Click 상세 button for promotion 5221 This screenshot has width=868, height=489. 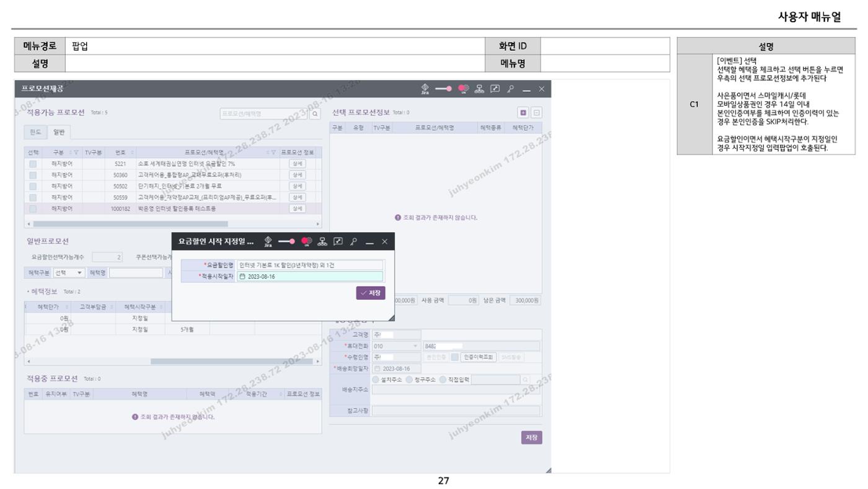298,164
